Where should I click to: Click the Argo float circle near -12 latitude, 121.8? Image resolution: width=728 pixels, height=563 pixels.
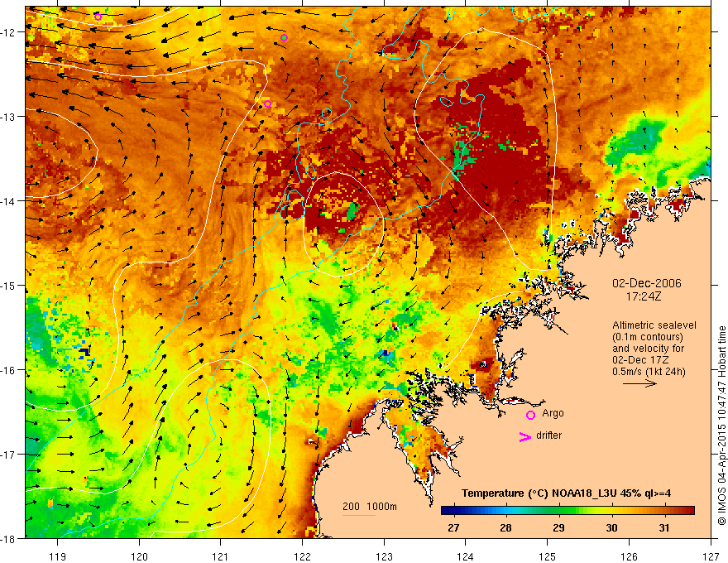[284, 37]
